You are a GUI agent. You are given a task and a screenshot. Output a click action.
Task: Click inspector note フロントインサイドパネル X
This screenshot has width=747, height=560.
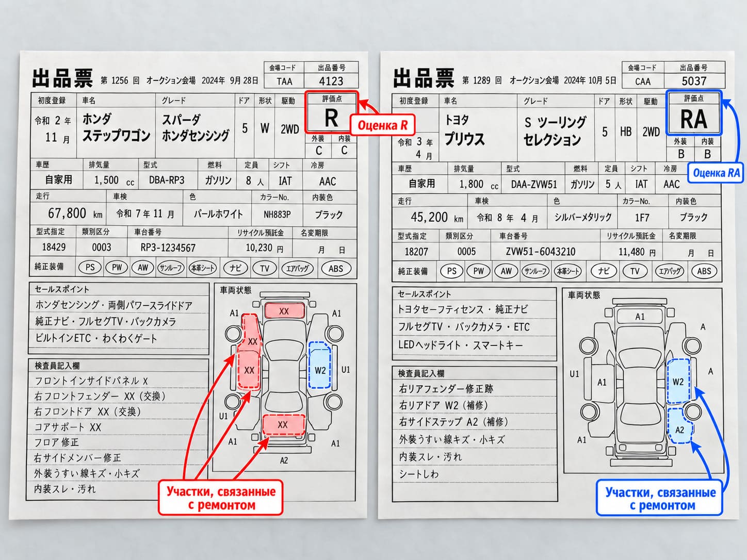point(91,381)
